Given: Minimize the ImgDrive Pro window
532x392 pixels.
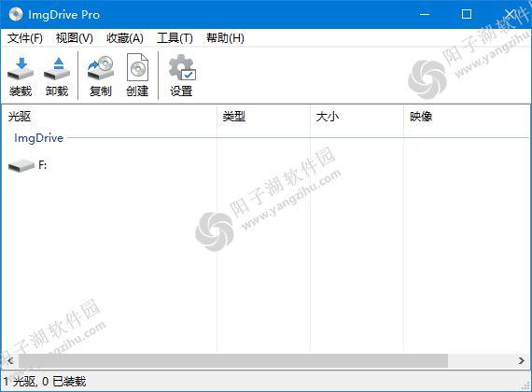Looking at the screenshot, I should [x=425, y=14].
